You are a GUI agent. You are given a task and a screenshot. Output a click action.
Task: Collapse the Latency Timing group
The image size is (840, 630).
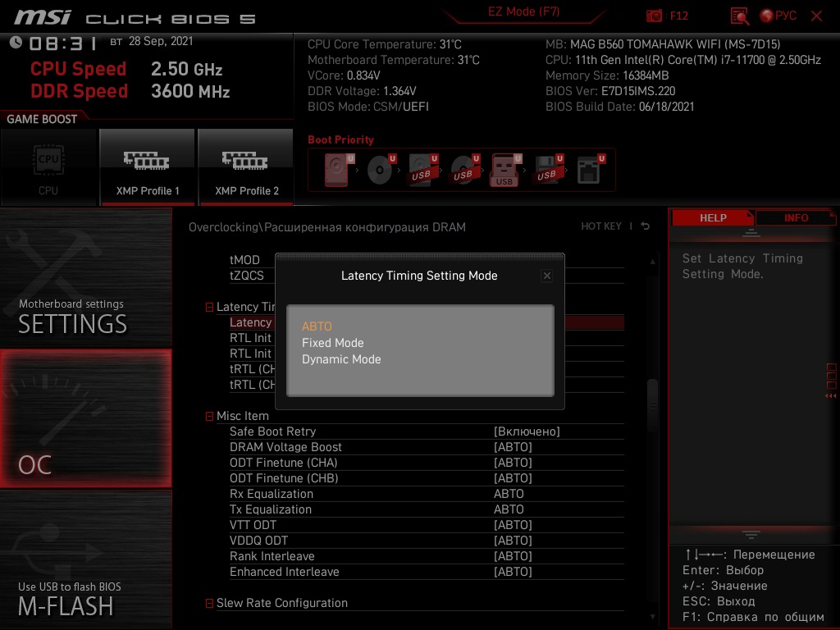click(x=209, y=307)
